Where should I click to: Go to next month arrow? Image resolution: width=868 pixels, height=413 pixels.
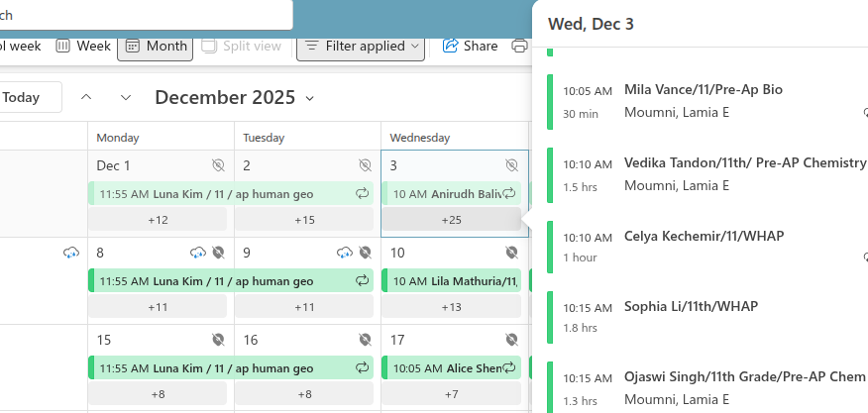126,97
